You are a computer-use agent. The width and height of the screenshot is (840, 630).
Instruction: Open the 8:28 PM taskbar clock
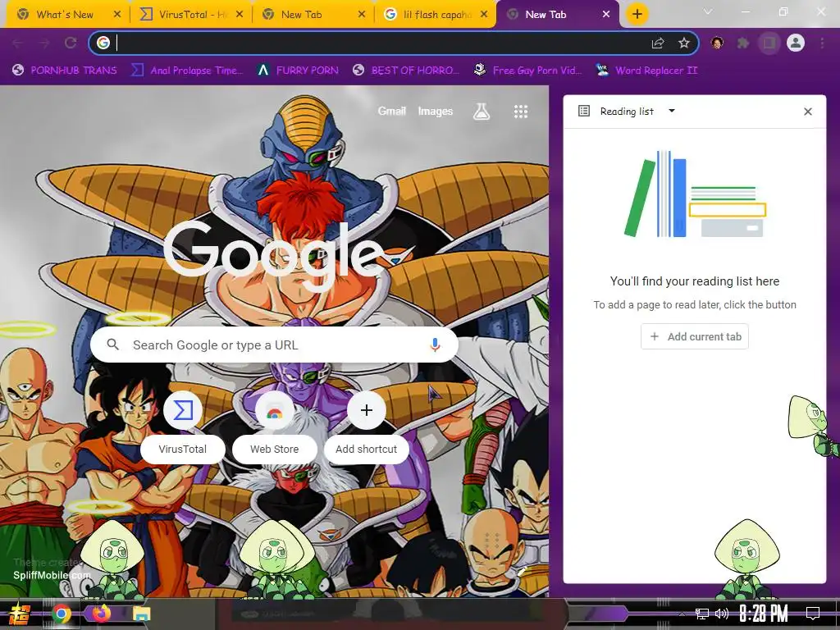coord(764,614)
